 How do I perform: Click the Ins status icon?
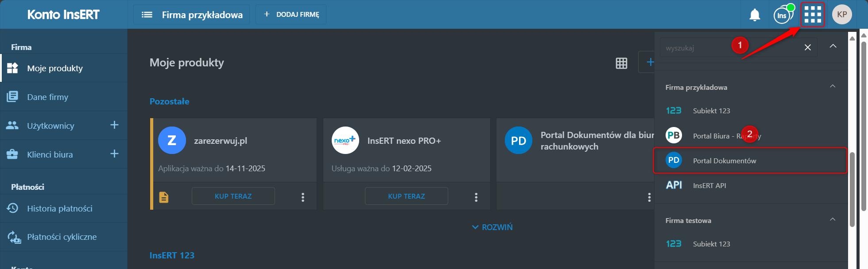tap(783, 15)
